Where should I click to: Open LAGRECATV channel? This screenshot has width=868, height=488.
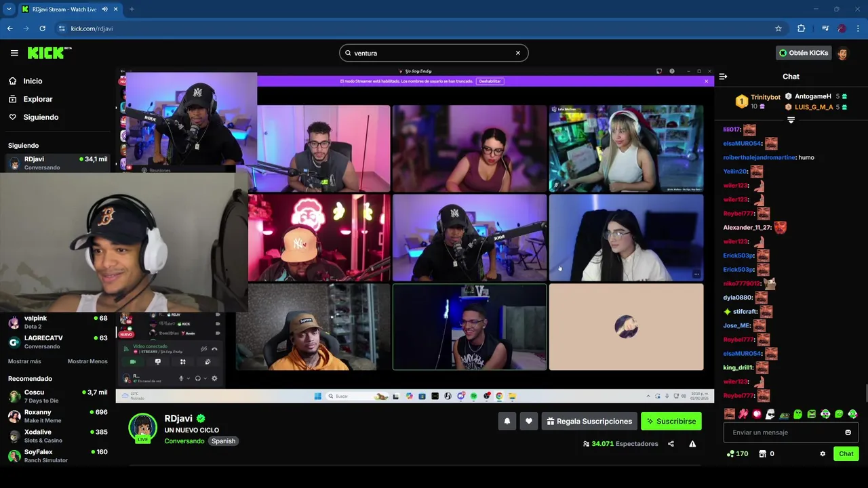(x=58, y=342)
